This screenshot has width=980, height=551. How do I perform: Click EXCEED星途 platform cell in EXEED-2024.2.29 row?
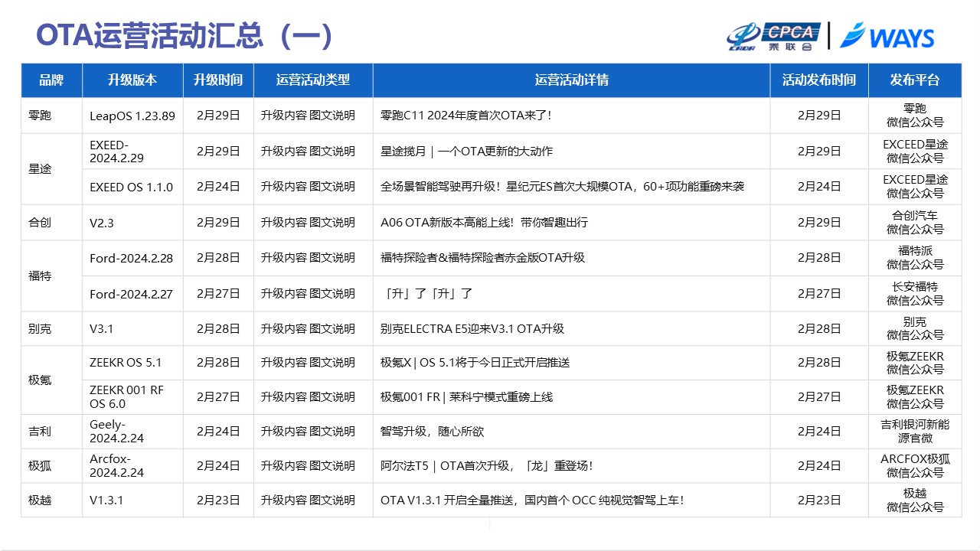point(915,152)
